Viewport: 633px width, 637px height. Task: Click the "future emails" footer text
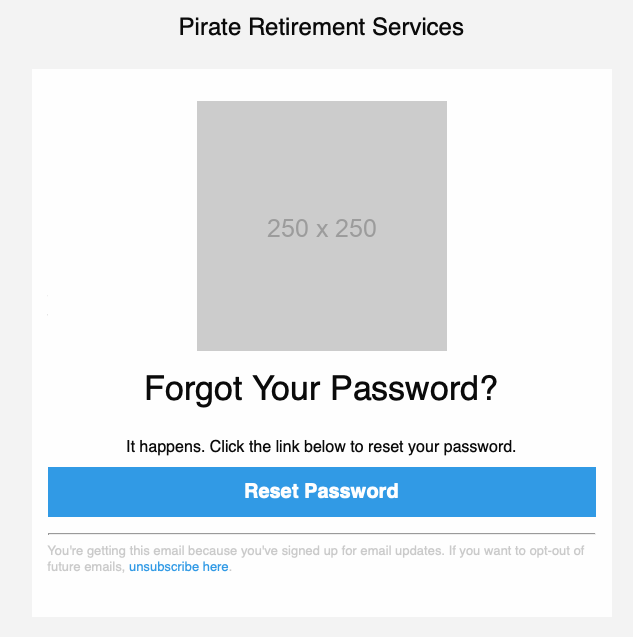click(x=86, y=567)
